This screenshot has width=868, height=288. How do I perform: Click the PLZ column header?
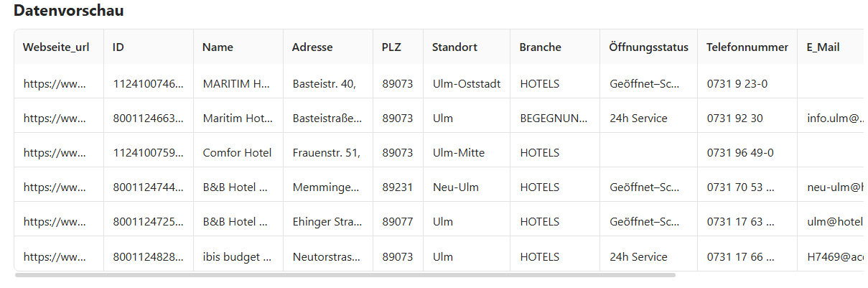pos(398,47)
